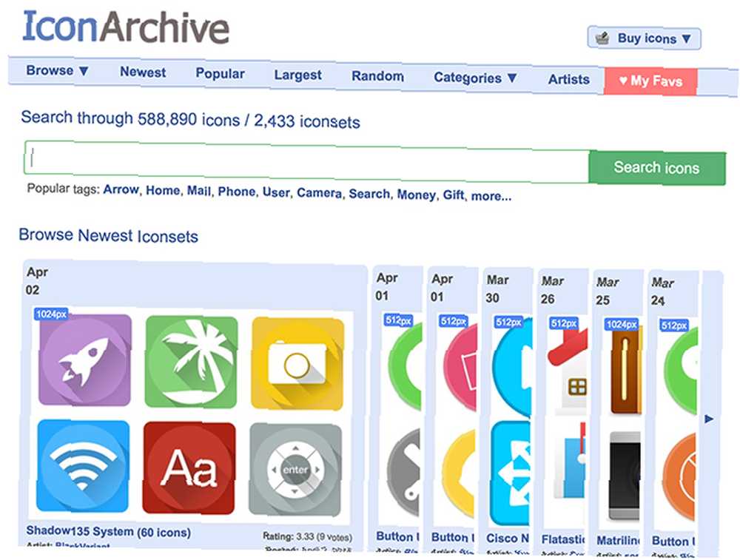Click the Search icons button
Screen dimensions: 740x560
point(656,168)
